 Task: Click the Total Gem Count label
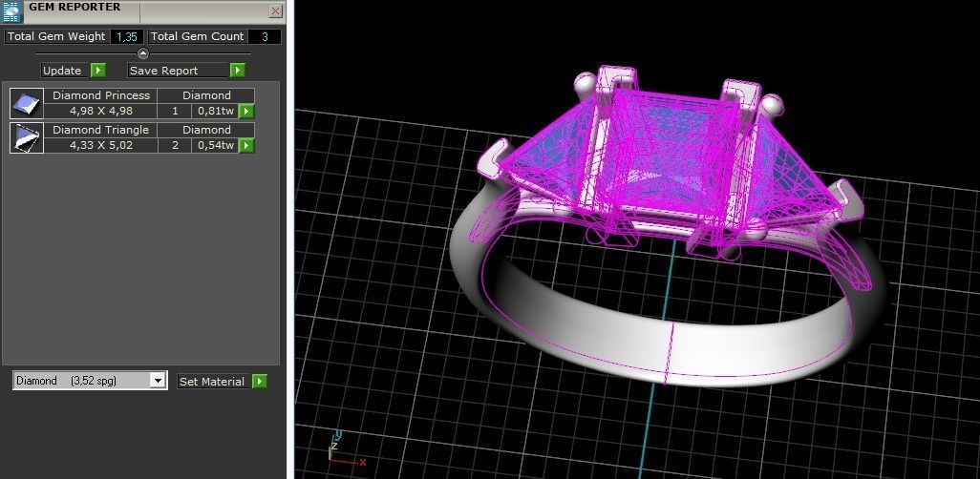[197, 37]
